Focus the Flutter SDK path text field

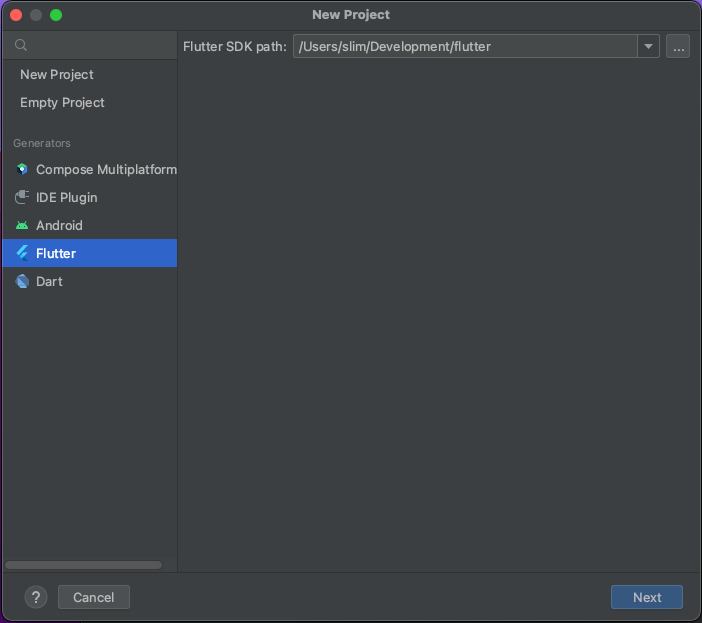(x=465, y=47)
